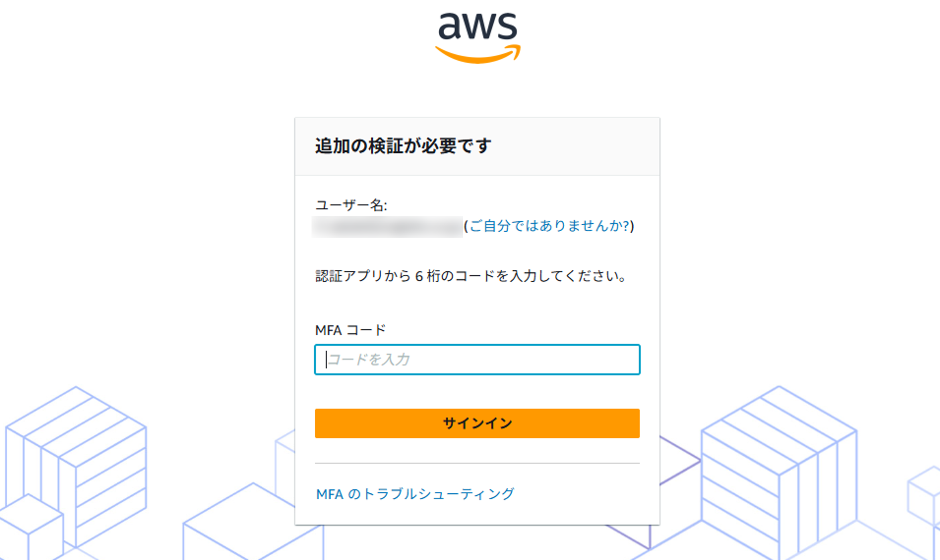The width and height of the screenshot is (940, 560).
Task: Click the gray header band right of the heading
Action: 574,146
